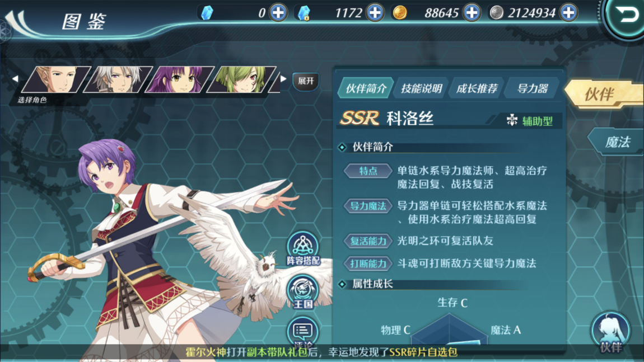Expand character list with 展开 button

(306, 81)
